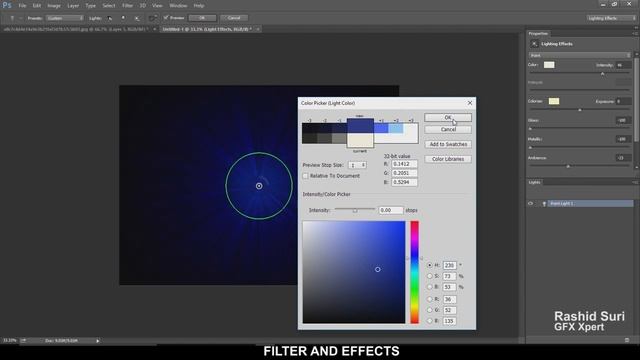The width and height of the screenshot is (640, 360).
Task: Click the Lighting Effects icon in the Properties panel
Action: [534, 44]
